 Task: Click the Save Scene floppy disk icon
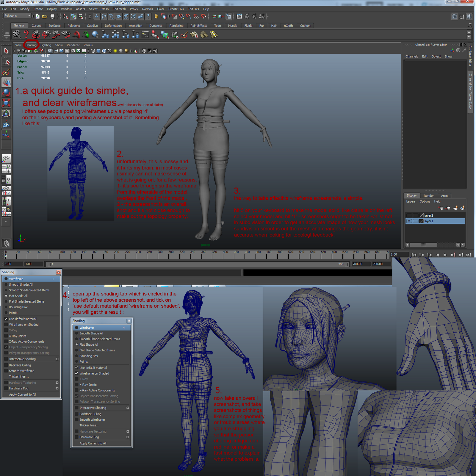pos(52,16)
